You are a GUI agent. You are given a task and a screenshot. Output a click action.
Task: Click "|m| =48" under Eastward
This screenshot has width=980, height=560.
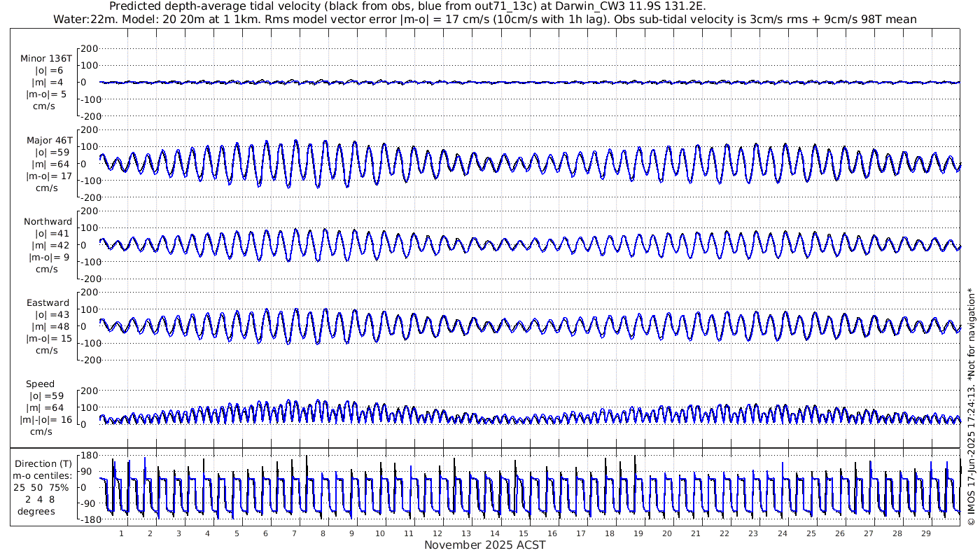[49, 327]
